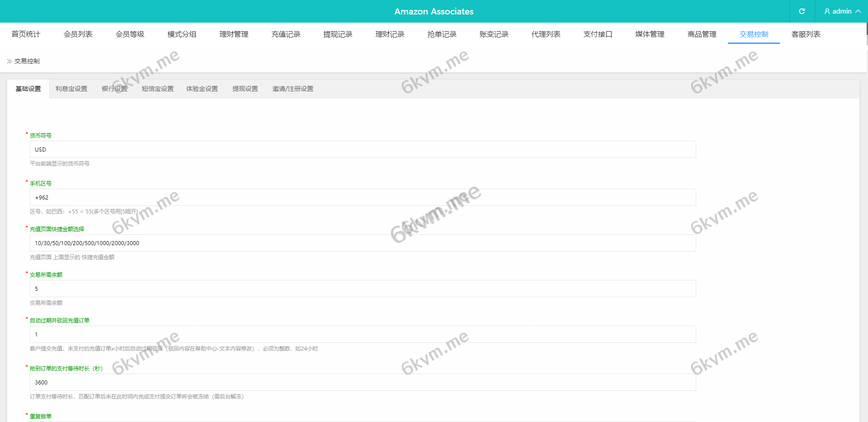
Task: Open the 短信宝设置 tab
Action: 157,89
